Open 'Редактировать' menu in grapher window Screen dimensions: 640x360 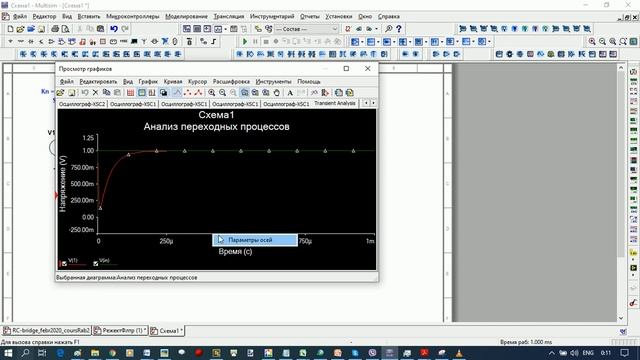click(x=98, y=82)
